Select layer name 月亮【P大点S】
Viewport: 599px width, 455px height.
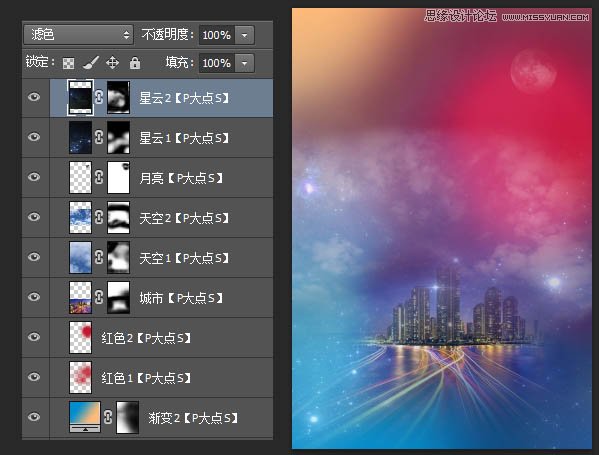click(x=181, y=178)
